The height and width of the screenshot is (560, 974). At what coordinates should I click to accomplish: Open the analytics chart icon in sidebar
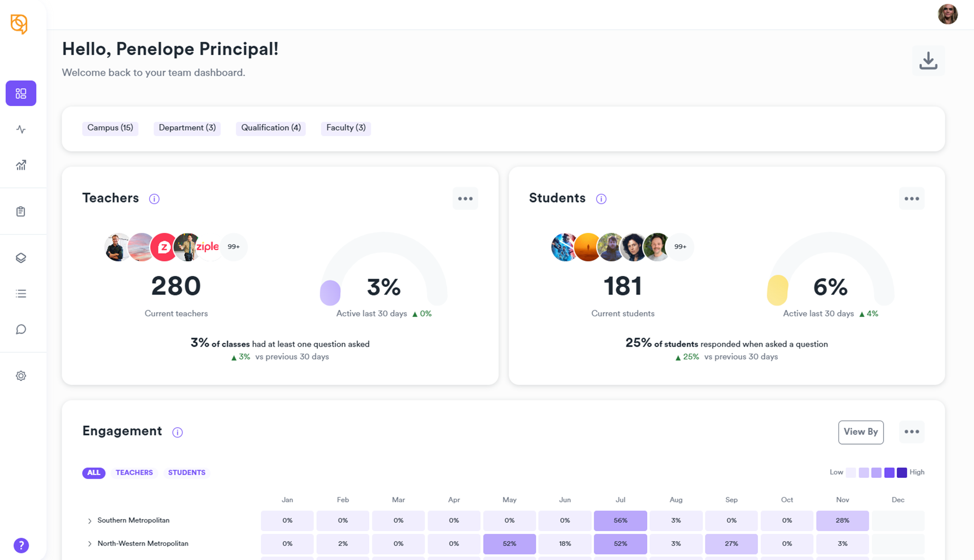[21, 165]
